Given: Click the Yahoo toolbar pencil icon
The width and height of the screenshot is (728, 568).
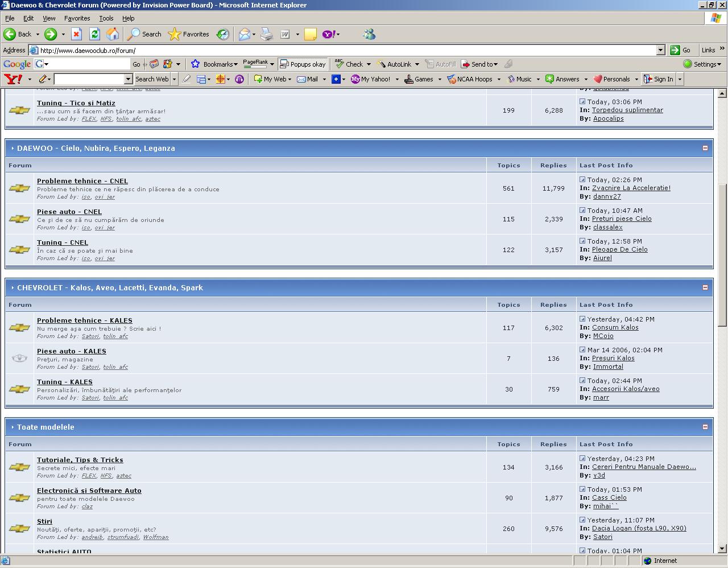Looking at the screenshot, I should coord(43,79).
